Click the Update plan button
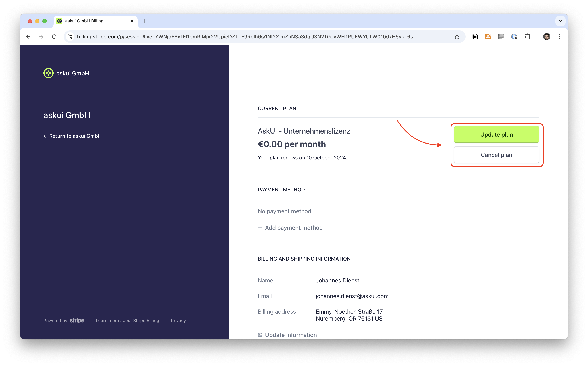588x366 pixels. [496, 135]
